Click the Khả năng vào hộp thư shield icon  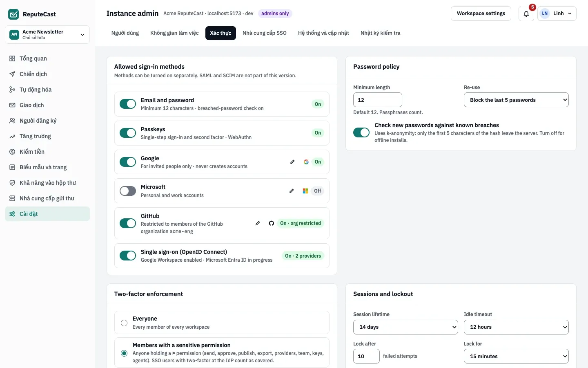(12, 183)
